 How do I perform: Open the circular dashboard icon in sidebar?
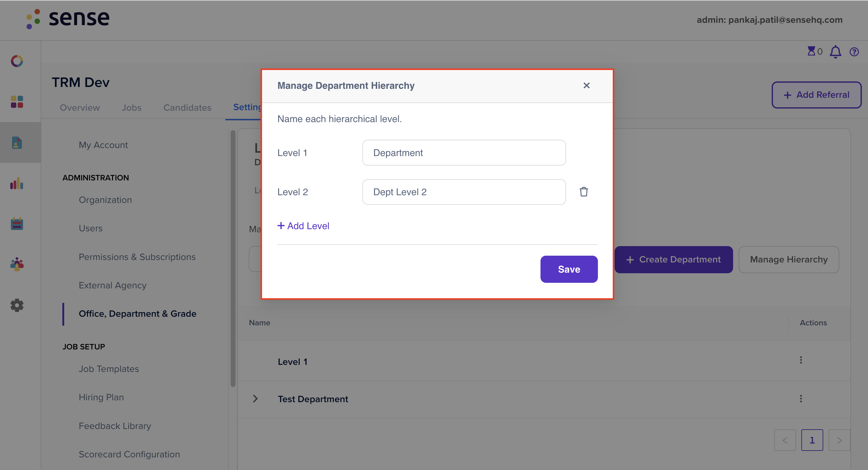coord(17,61)
